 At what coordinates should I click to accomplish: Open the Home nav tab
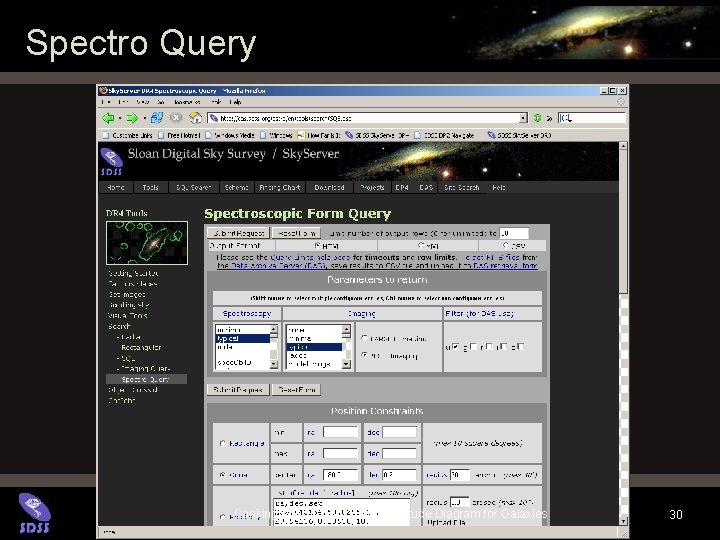(x=116, y=187)
